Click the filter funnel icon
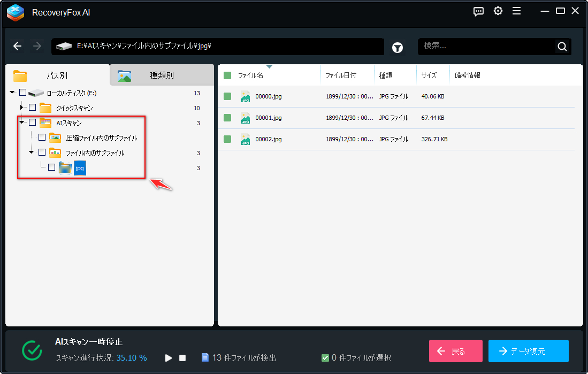Image resolution: width=588 pixels, height=374 pixels. pos(398,47)
